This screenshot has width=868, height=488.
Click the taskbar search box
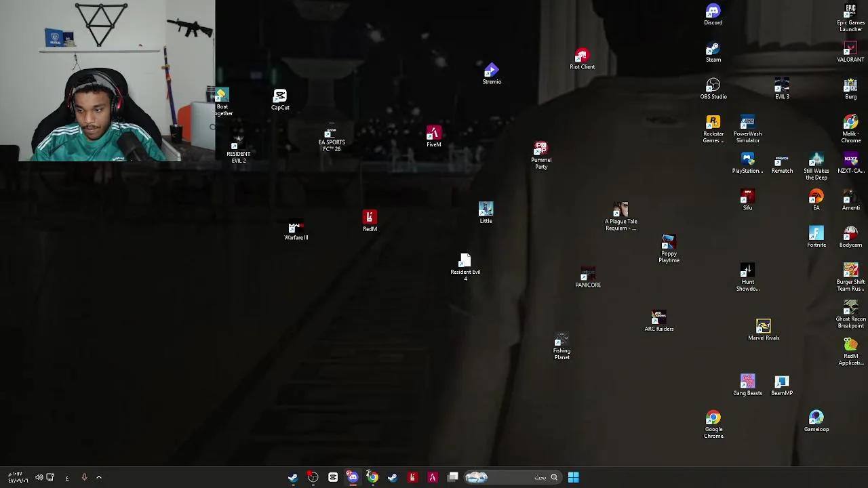coord(513,477)
